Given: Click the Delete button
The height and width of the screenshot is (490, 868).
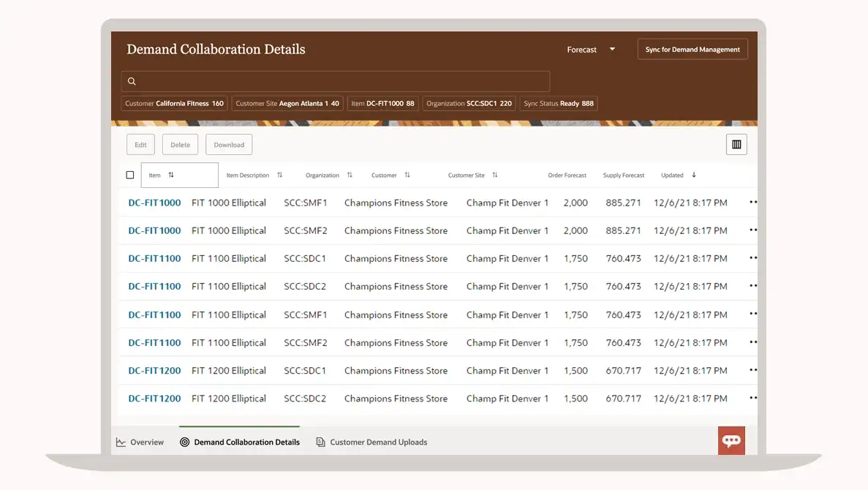Looking at the screenshot, I should point(180,145).
